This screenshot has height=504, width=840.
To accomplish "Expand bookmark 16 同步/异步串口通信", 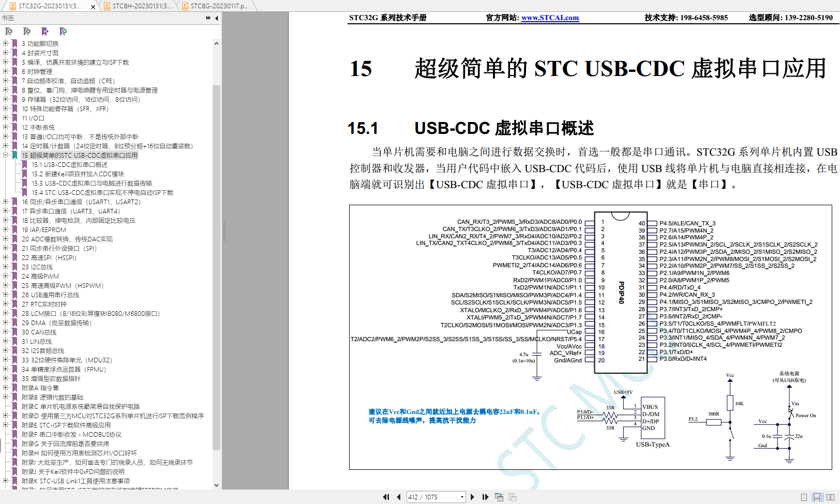I will point(6,202).
